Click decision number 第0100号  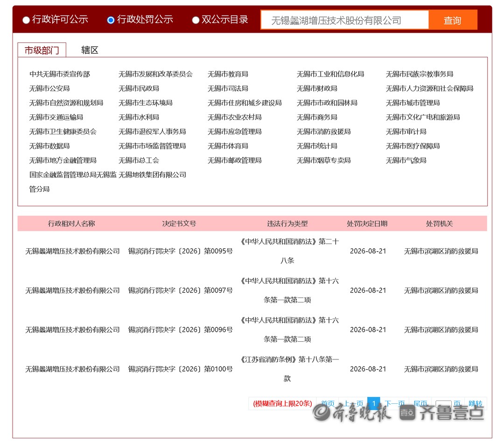(180, 369)
